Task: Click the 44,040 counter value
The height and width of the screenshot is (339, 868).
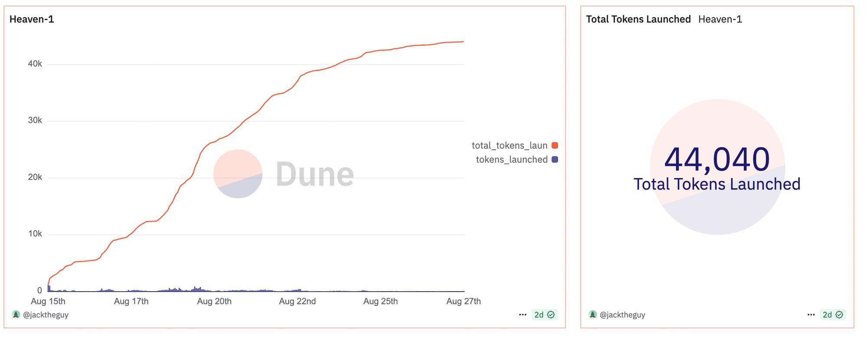Action: (x=717, y=160)
